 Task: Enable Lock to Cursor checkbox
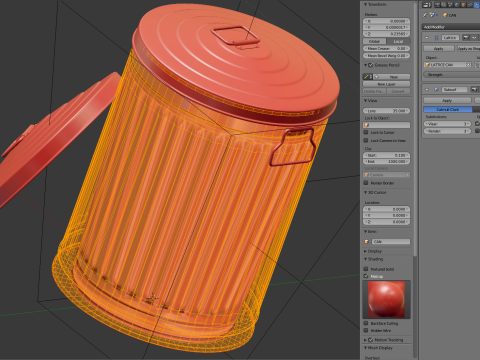tap(366, 132)
